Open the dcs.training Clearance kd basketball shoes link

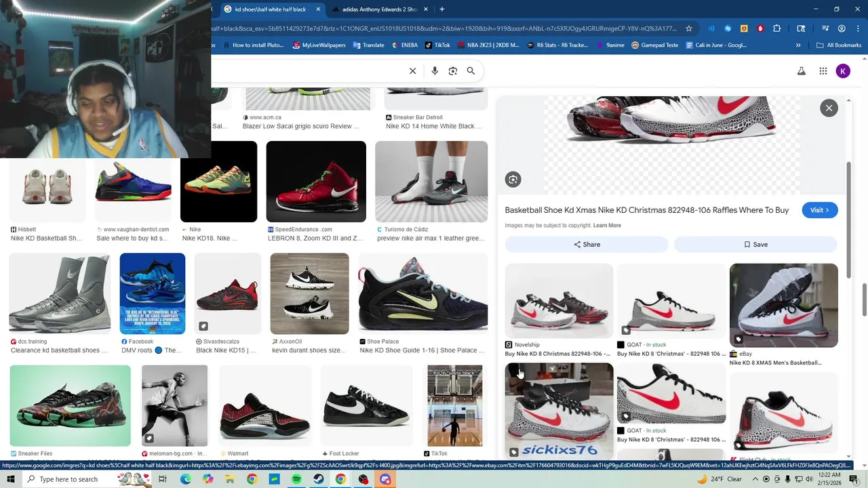59,350
